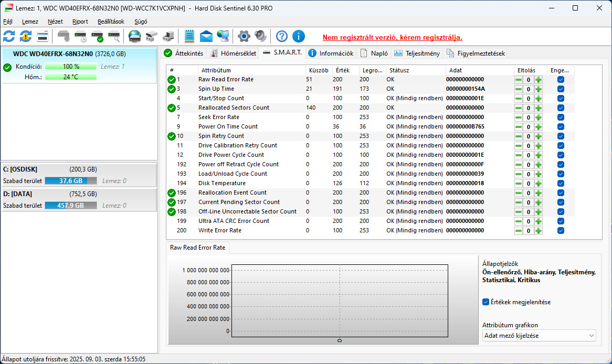Toggle enable checkbox for Power On Time Count
Image resolution: width=612 pixels, height=364 pixels.
tap(561, 127)
